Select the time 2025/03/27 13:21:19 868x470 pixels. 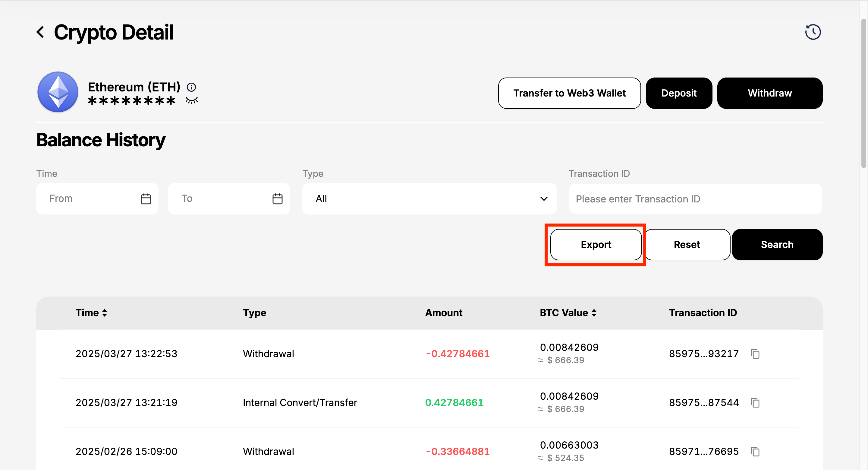click(126, 403)
